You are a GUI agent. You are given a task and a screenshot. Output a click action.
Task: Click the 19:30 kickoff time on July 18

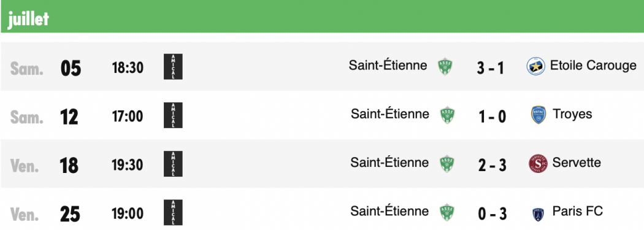click(x=128, y=165)
